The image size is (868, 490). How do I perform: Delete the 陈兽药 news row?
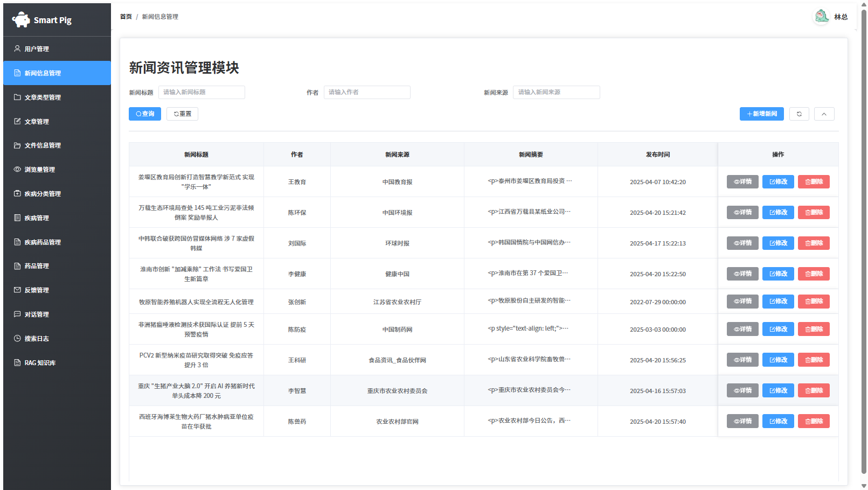(814, 421)
